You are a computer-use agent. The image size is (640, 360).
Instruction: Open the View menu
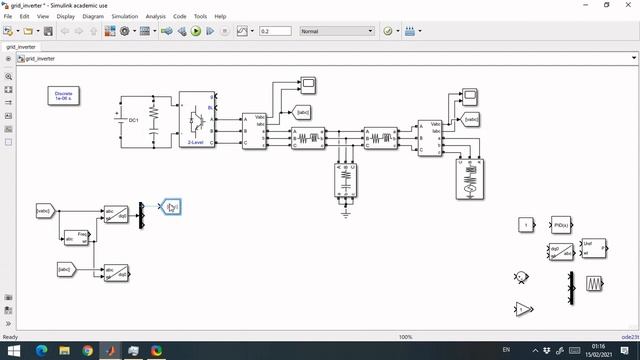(43, 16)
